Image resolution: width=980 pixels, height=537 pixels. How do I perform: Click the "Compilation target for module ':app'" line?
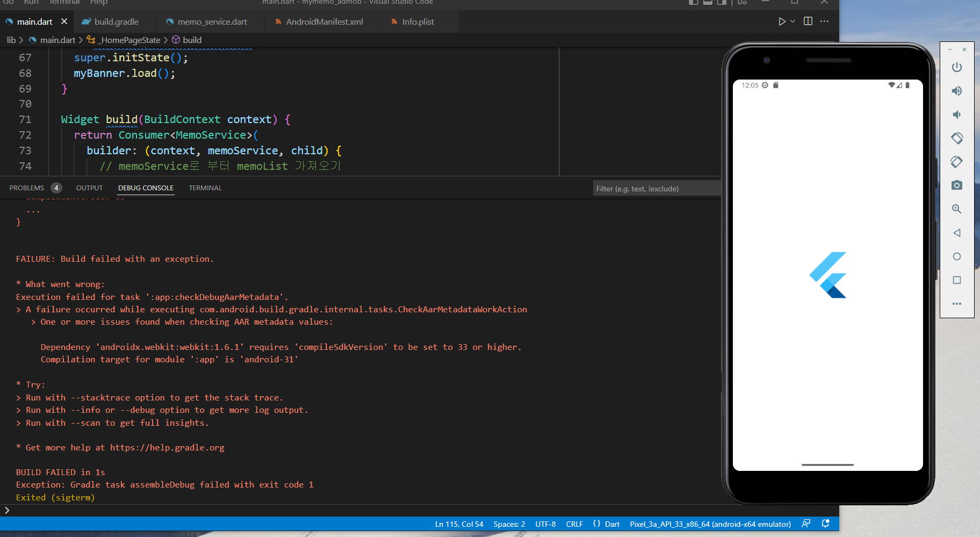[x=169, y=360]
